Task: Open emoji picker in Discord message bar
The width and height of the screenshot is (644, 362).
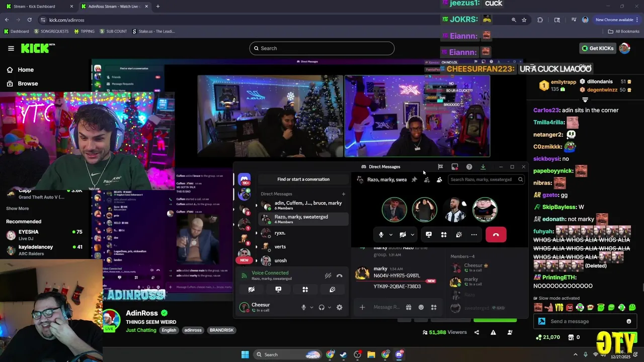Action: (x=421, y=307)
